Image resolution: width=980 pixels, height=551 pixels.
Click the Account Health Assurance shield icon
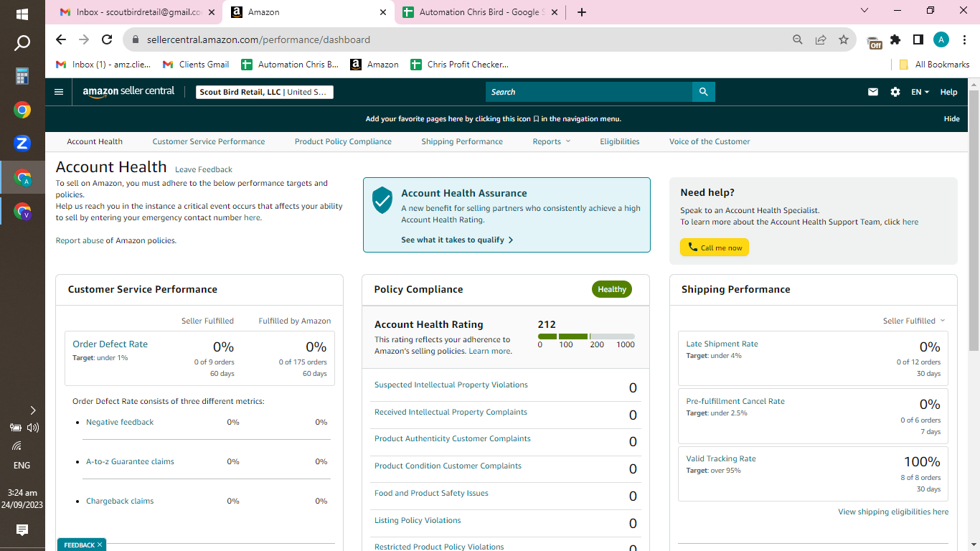tap(382, 200)
